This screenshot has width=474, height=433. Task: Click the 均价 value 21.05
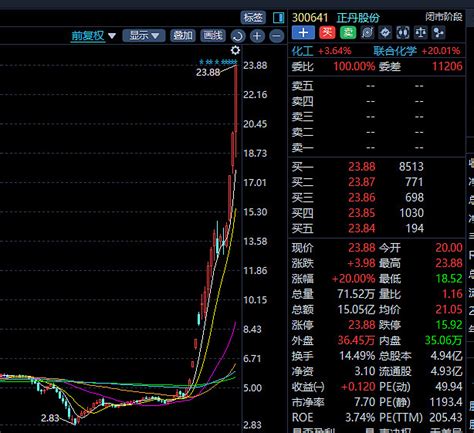[449, 309]
